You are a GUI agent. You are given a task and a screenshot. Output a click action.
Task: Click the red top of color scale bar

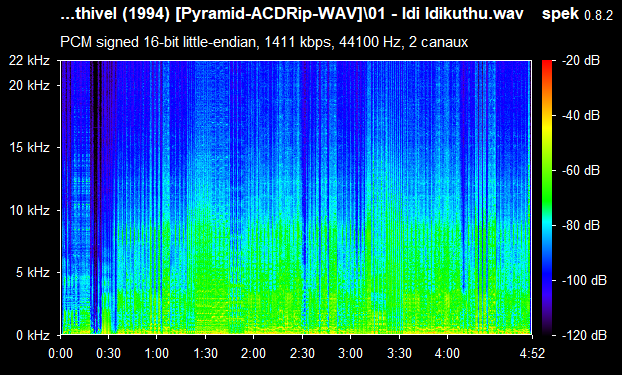click(x=547, y=65)
